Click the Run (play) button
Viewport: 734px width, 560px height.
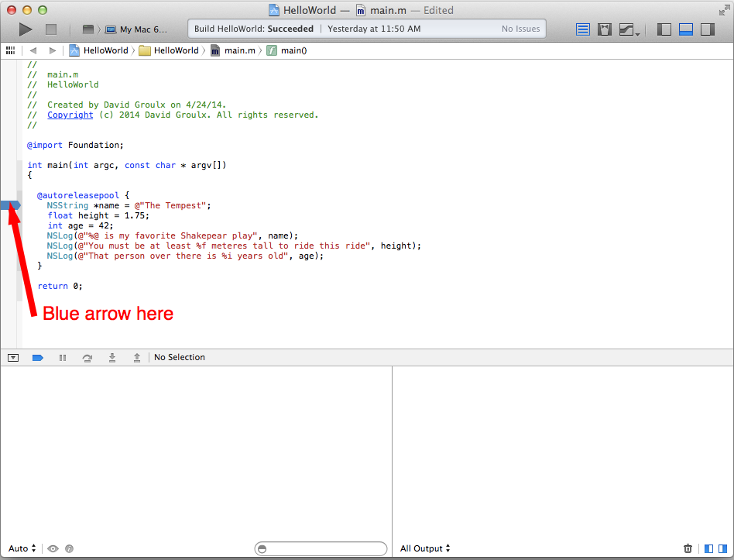coord(26,29)
